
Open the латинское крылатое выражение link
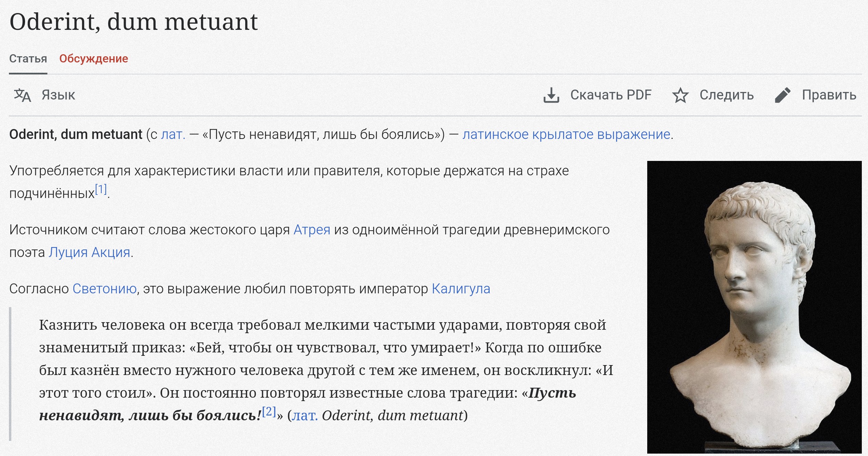(x=567, y=135)
